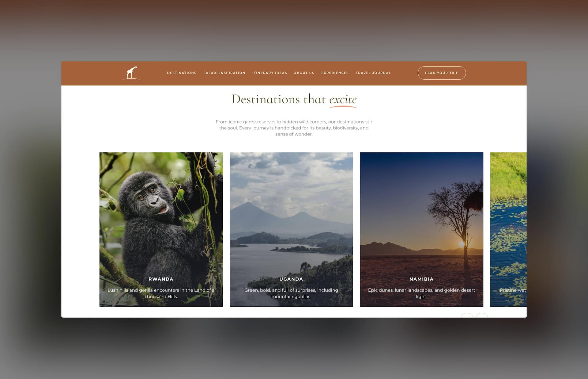Click the NAMIBIA card title
Screen dimensions: 588x379
[x=421, y=279]
